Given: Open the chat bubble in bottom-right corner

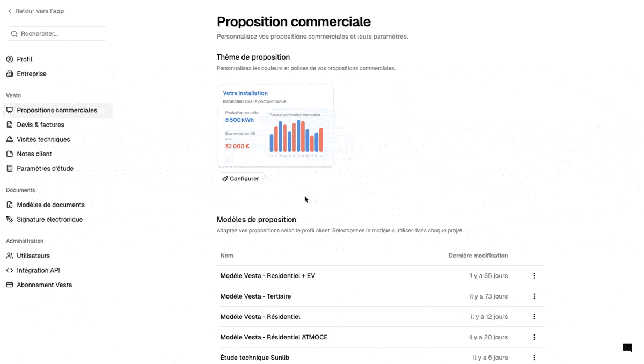Looking at the screenshot, I should (x=627, y=347).
